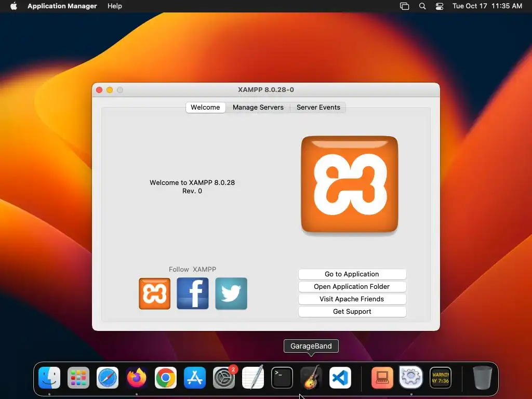Click the 'Follow XAMPP' label
This screenshot has height=399, width=532.
point(192,270)
